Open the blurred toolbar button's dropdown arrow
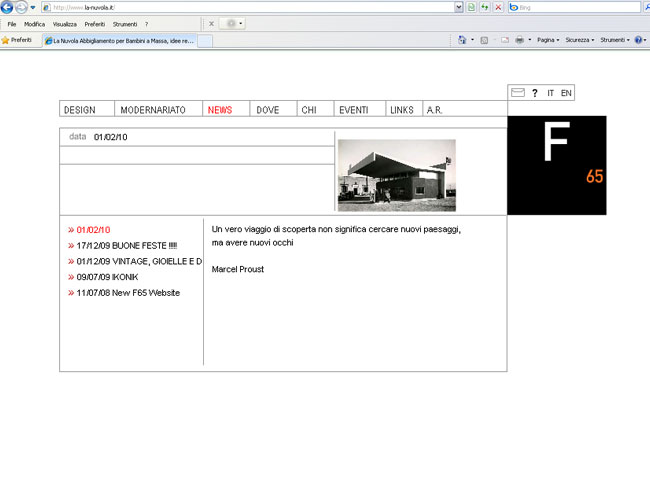Image resolution: width=650 pixels, height=488 pixels. tap(240, 24)
